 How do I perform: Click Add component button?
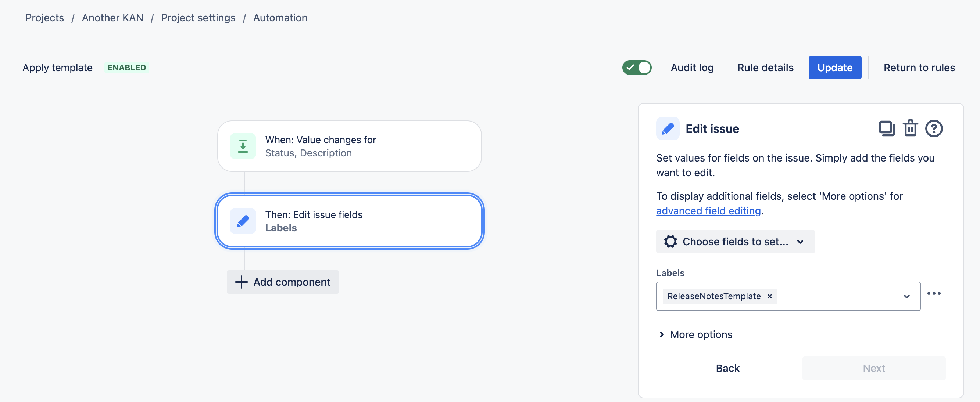point(283,282)
